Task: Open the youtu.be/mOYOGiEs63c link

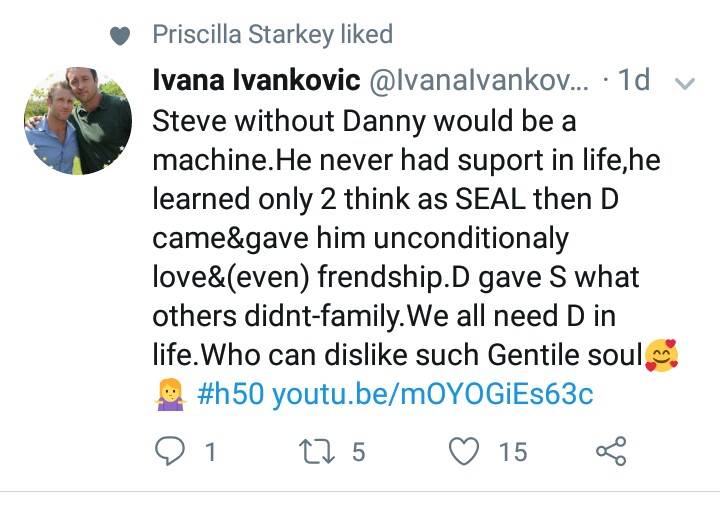Action: click(433, 394)
